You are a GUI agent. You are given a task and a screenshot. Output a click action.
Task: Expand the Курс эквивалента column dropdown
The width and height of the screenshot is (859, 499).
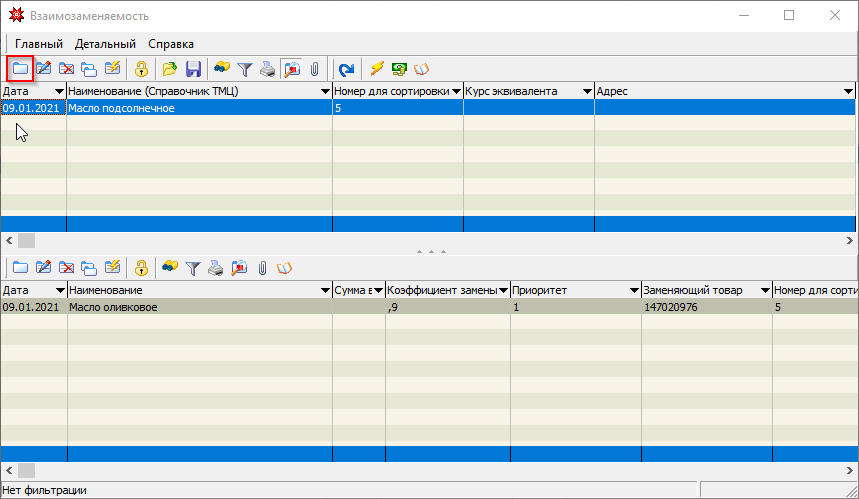tap(586, 91)
